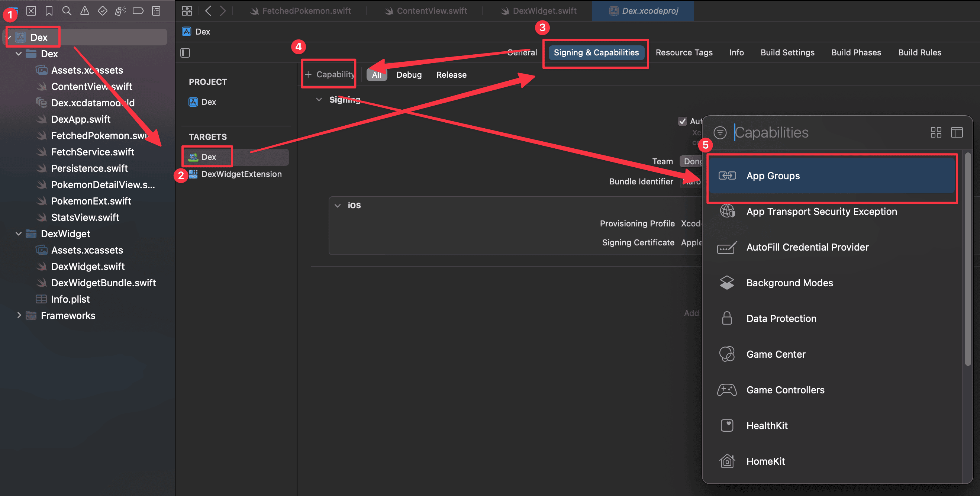This screenshot has width=980, height=496.
Task: Collapse the Dex folder group
Action: tap(19, 54)
